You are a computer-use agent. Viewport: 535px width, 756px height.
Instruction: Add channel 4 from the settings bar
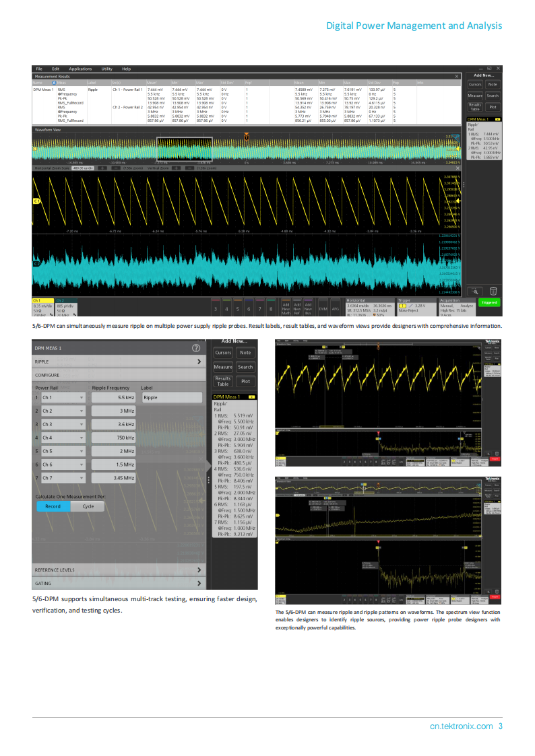click(x=227, y=308)
